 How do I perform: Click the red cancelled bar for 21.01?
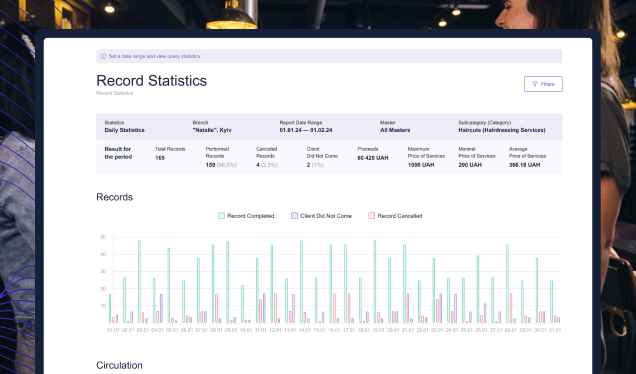point(408,308)
